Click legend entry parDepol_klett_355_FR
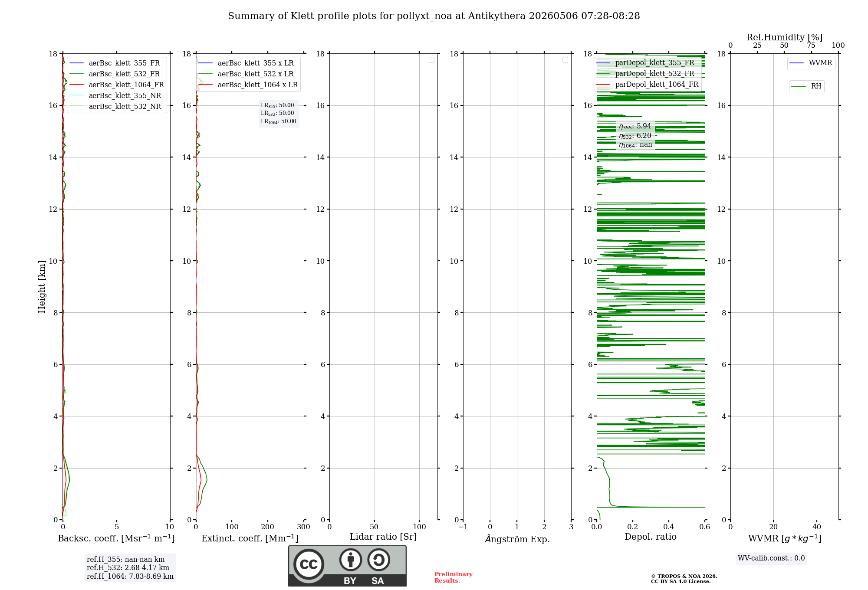Screen dimensions: 868x590 pyautogui.click(x=646, y=62)
